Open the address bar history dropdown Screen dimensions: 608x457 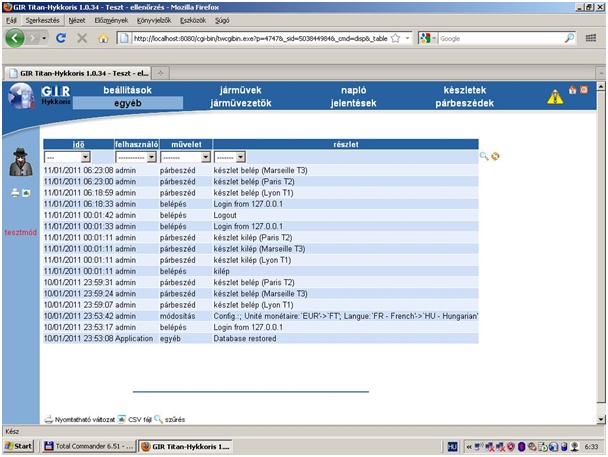[407, 38]
